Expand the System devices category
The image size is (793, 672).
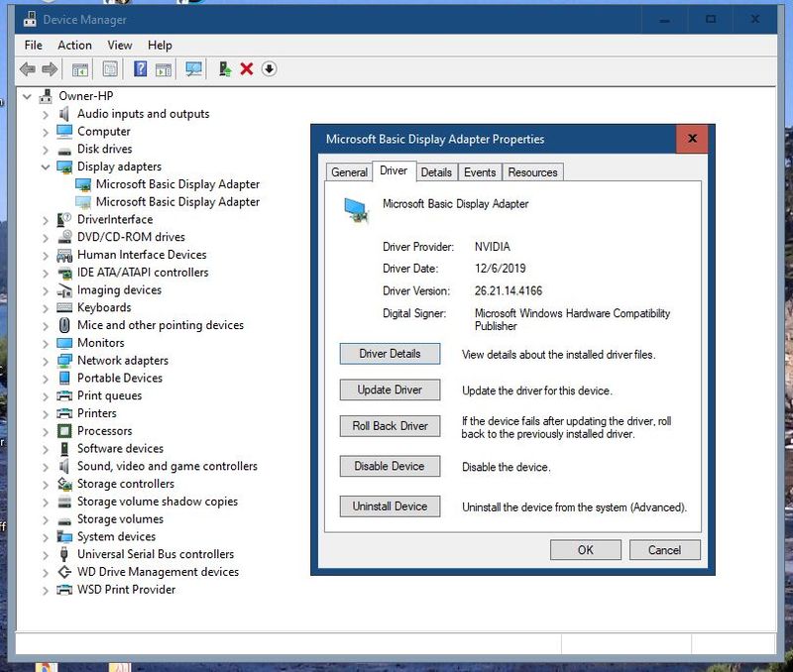(46, 537)
